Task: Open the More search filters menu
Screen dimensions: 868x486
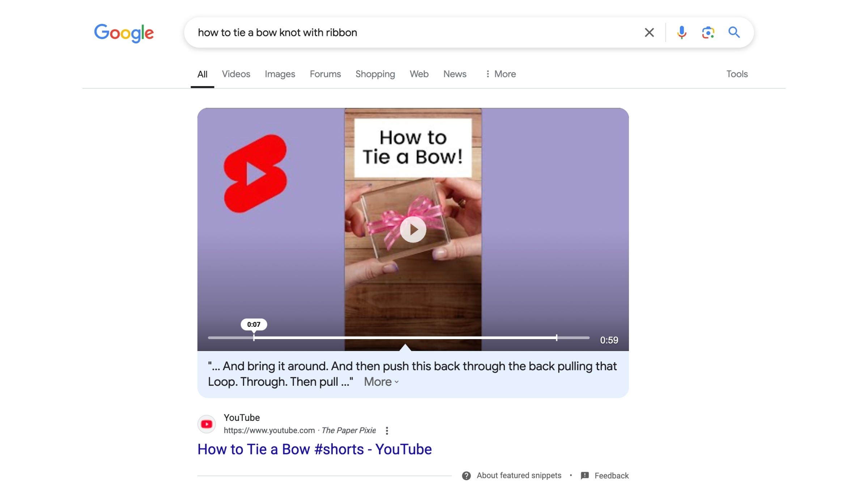Action: pyautogui.click(x=501, y=74)
